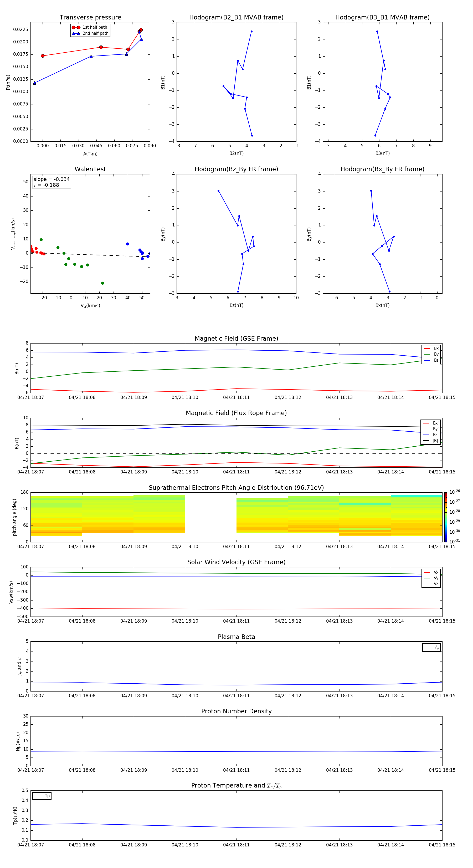Select '|B|' in the Flux Rope legend
The width and height of the screenshot is (473, 868).
click(x=431, y=441)
